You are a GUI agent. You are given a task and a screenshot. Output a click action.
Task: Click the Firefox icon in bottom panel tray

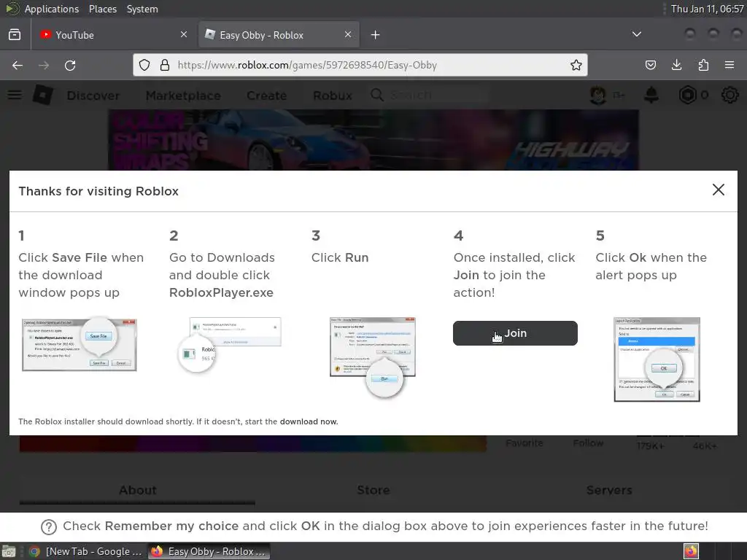pyautogui.click(x=691, y=551)
